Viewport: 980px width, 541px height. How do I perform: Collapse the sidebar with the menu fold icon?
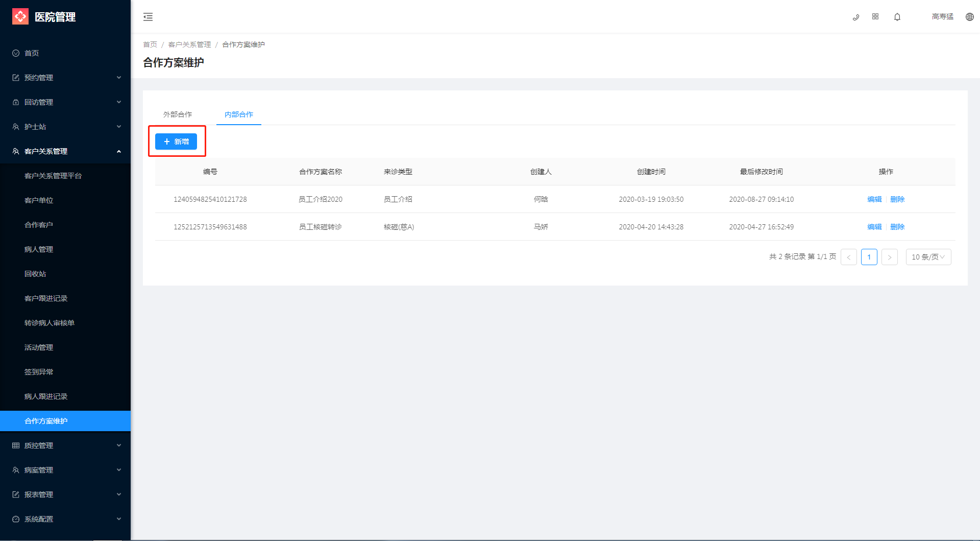148,17
